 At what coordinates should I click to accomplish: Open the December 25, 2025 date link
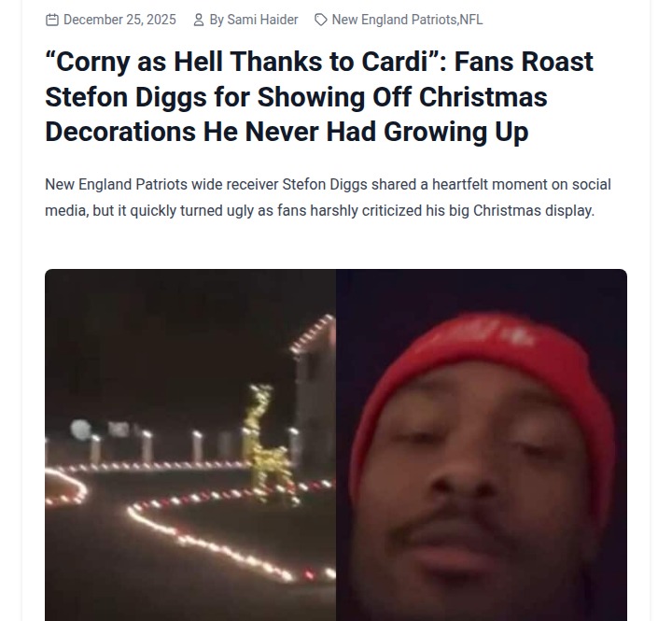click(x=119, y=20)
